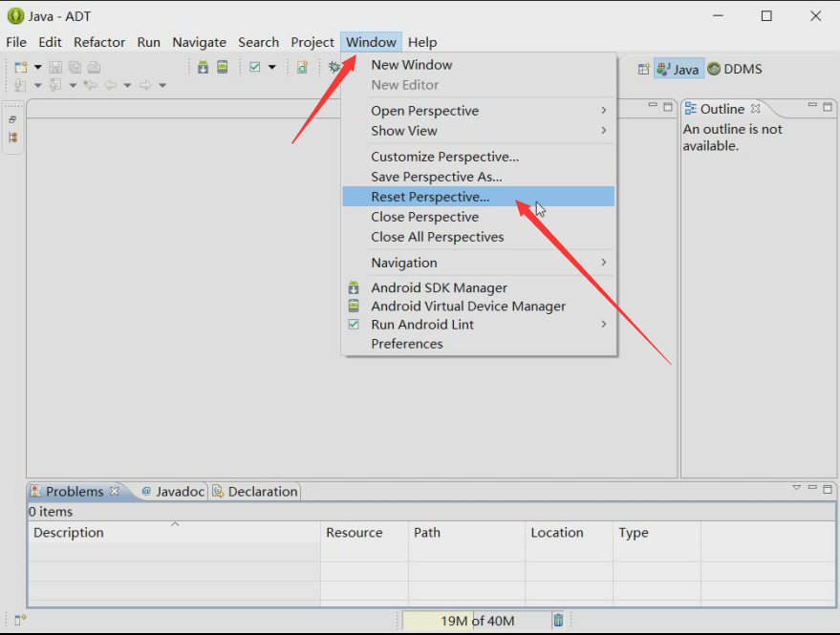The image size is (840, 635).
Task: Click the Back navigation arrow icon
Action: [x=110, y=85]
